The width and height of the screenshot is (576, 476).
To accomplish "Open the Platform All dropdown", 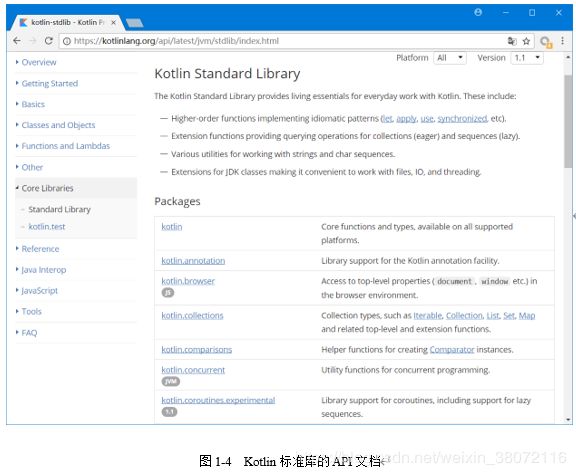I will coord(450,58).
